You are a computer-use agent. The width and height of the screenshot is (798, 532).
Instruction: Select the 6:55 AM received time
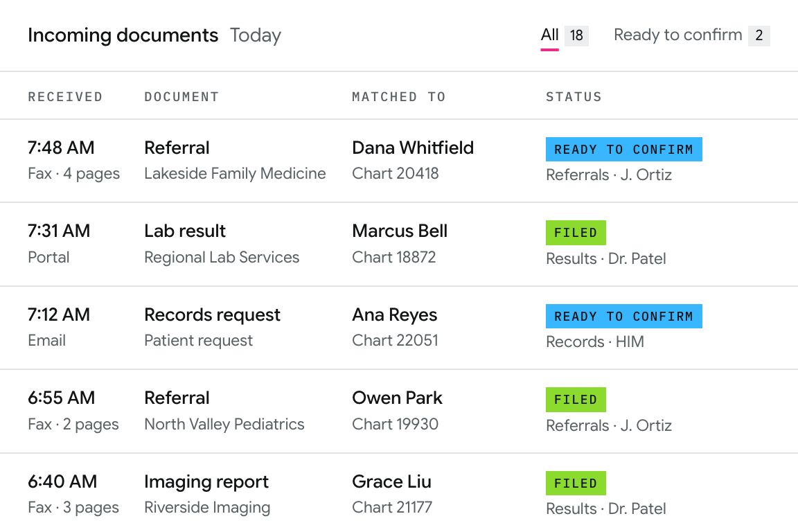(x=62, y=398)
